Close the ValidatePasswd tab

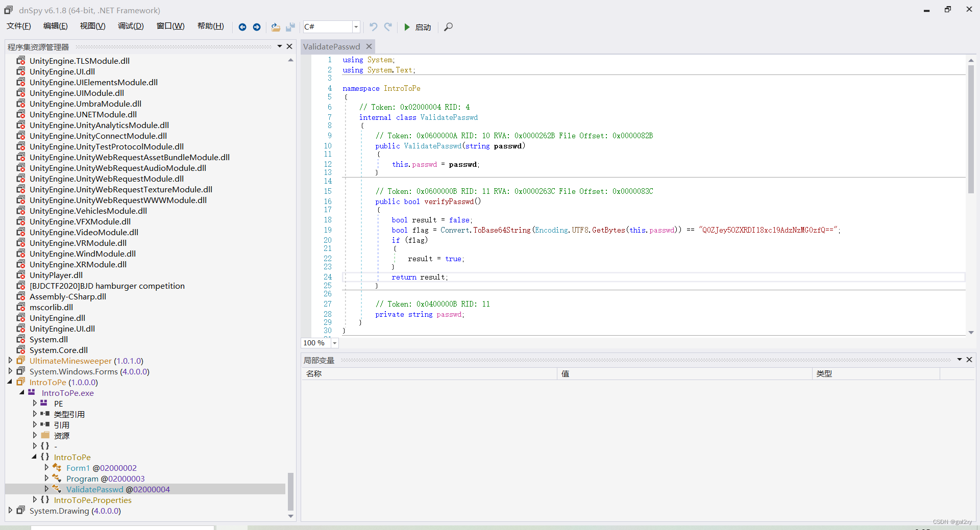pos(369,46)
